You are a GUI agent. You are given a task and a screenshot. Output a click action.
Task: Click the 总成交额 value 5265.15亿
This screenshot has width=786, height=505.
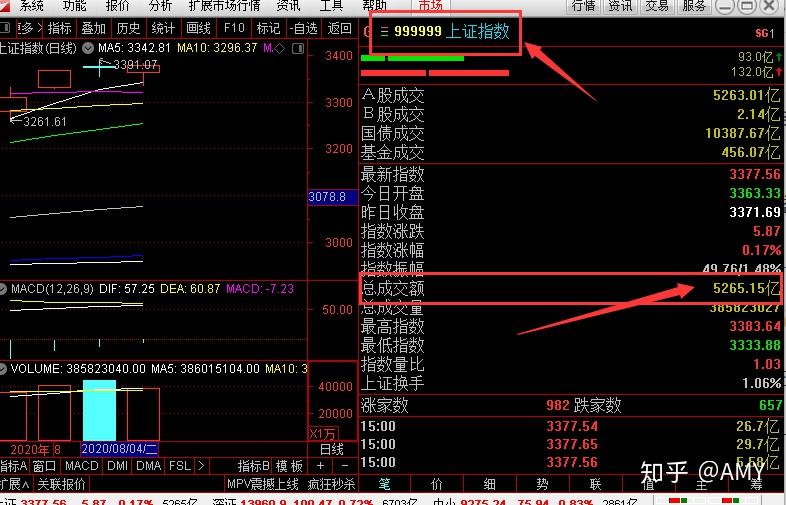(x=746, y=288)
